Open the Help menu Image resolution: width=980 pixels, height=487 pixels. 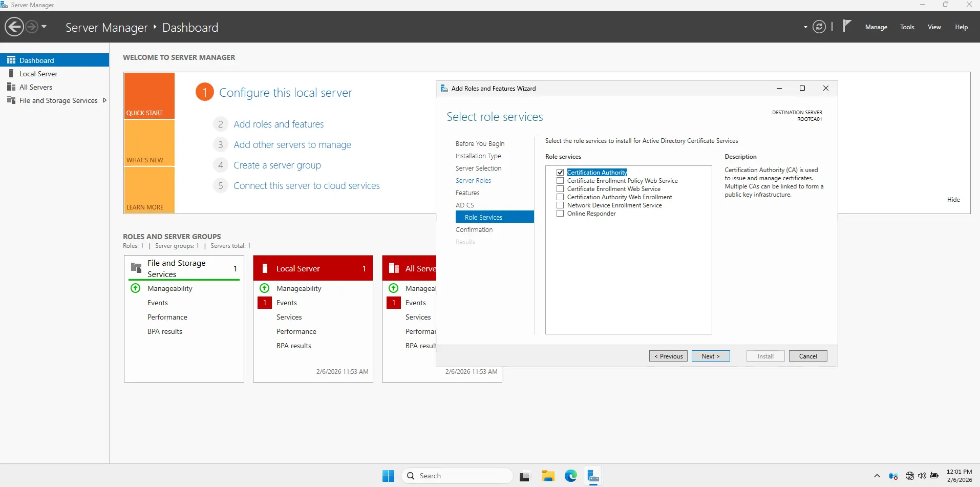962,27
